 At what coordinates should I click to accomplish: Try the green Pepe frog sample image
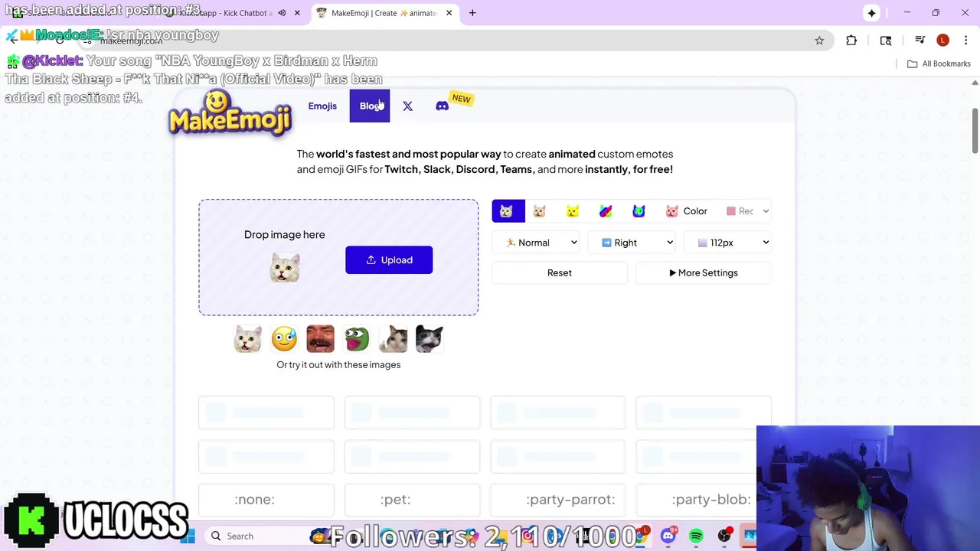tap(357, 339)
